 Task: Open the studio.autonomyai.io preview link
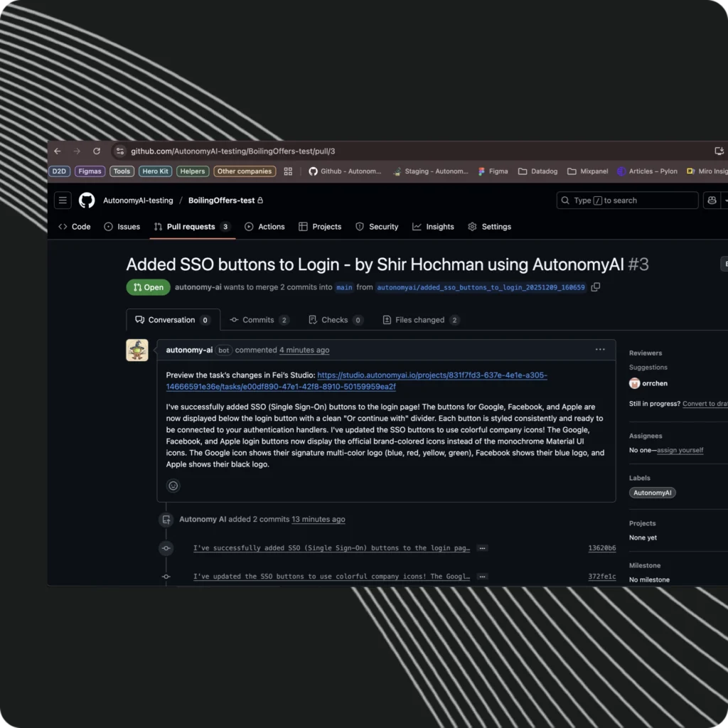coord(357,381)
